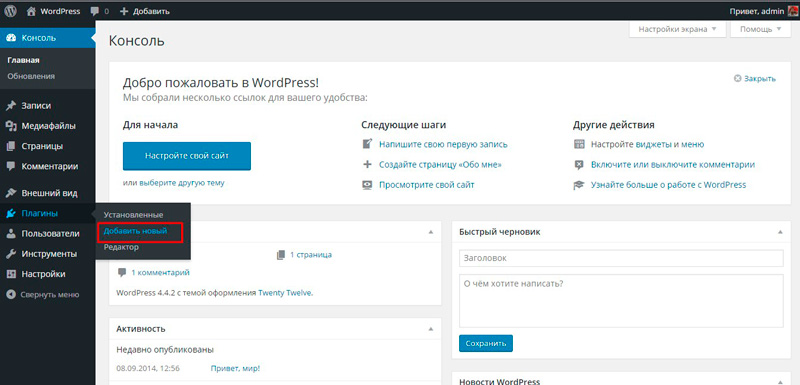
Task: Click the comments-off icon
Action: [579, 165]
